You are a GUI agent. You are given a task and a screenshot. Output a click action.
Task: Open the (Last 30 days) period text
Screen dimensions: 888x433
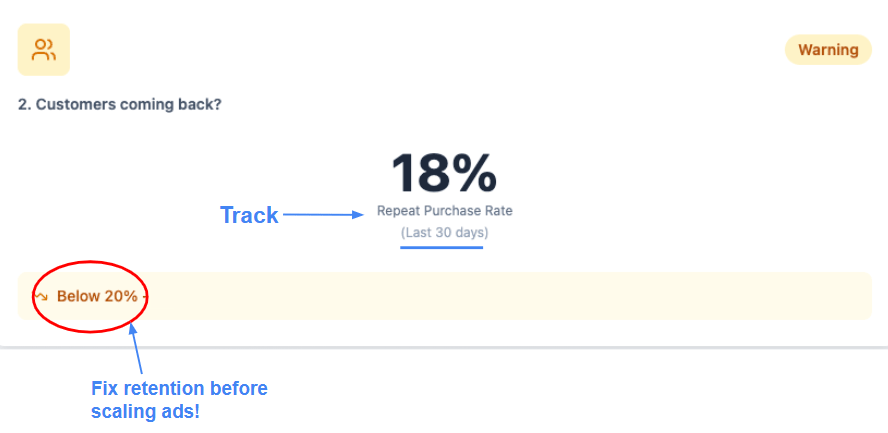coord(444,233)
